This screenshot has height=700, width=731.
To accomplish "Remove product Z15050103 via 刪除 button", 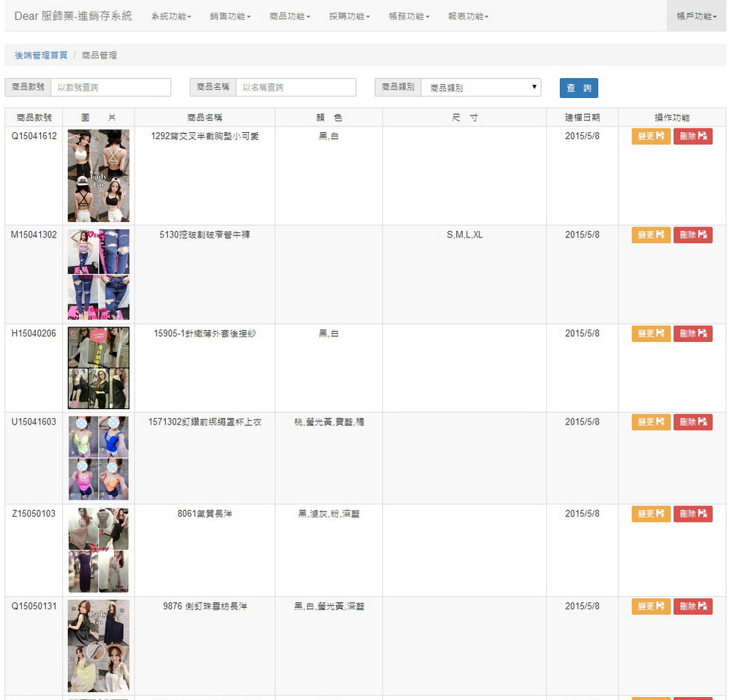I will pos(692,514).
